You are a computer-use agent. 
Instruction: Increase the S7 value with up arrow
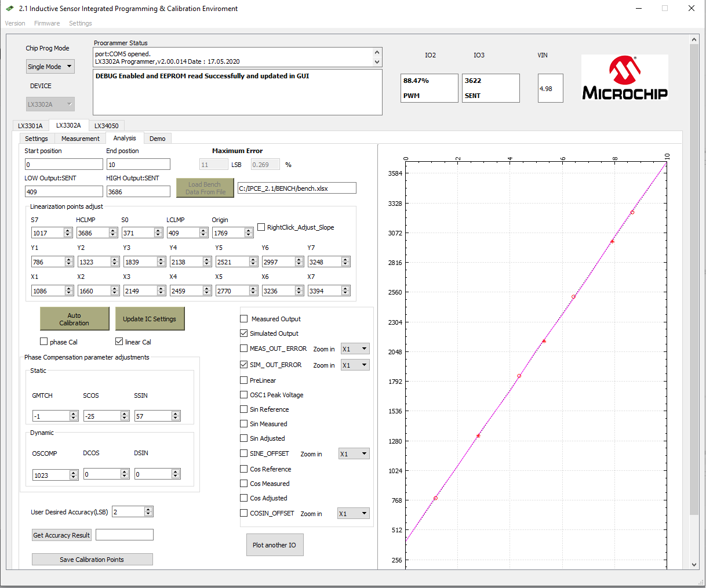click(x=68, y=230)
